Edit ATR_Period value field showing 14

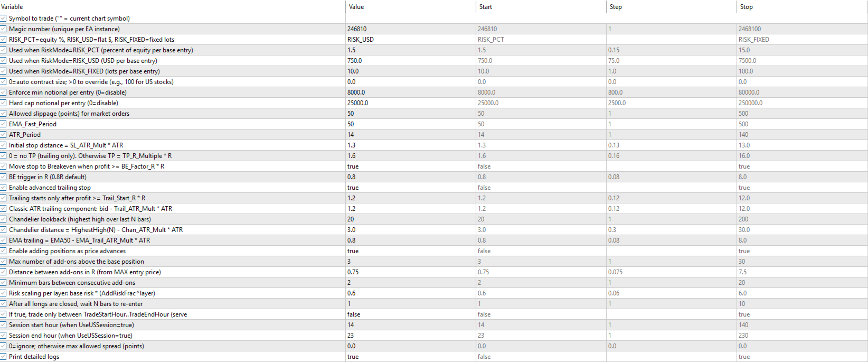pyautogui.click(x=410, y=135)
